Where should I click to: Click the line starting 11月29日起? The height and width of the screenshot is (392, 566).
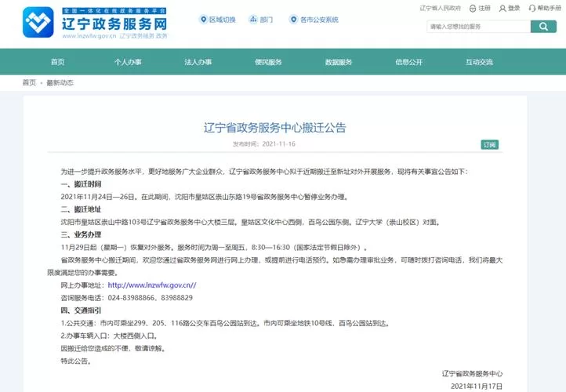pos(215,247)
